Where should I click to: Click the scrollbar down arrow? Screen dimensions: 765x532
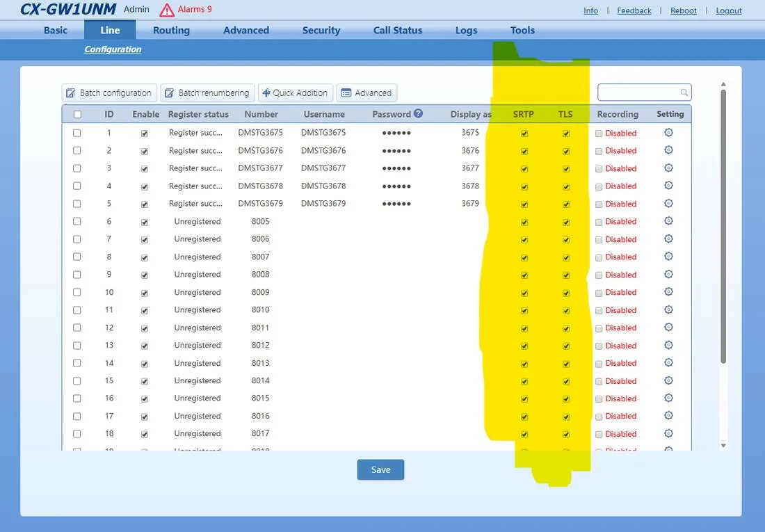(x=723, y=446)
